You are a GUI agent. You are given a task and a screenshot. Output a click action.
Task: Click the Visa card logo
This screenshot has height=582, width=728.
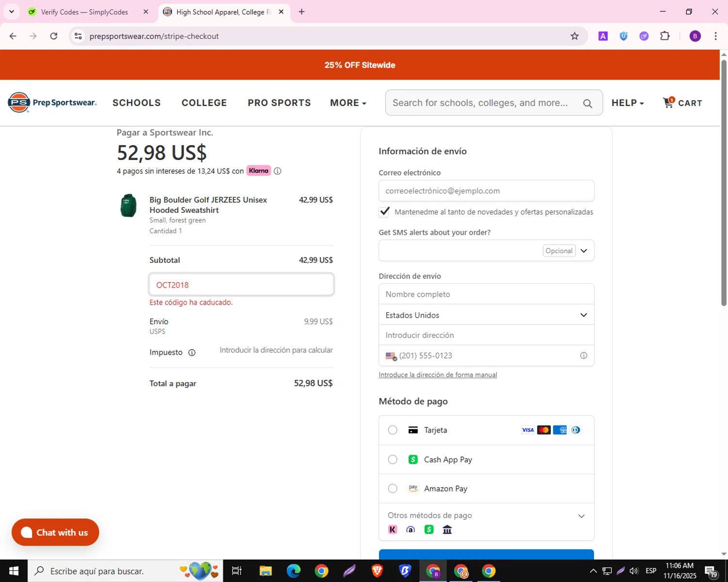(528, 430)
